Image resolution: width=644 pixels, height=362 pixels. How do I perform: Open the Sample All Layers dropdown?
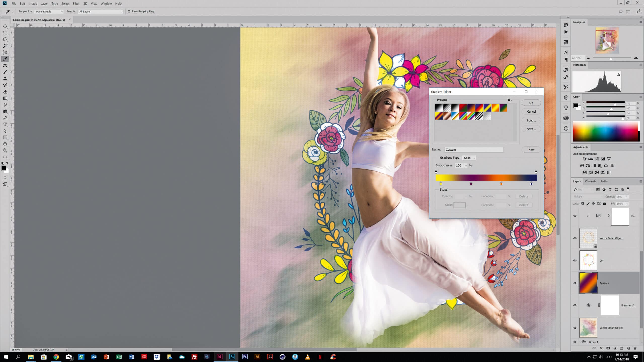click(x=100, y=12)
